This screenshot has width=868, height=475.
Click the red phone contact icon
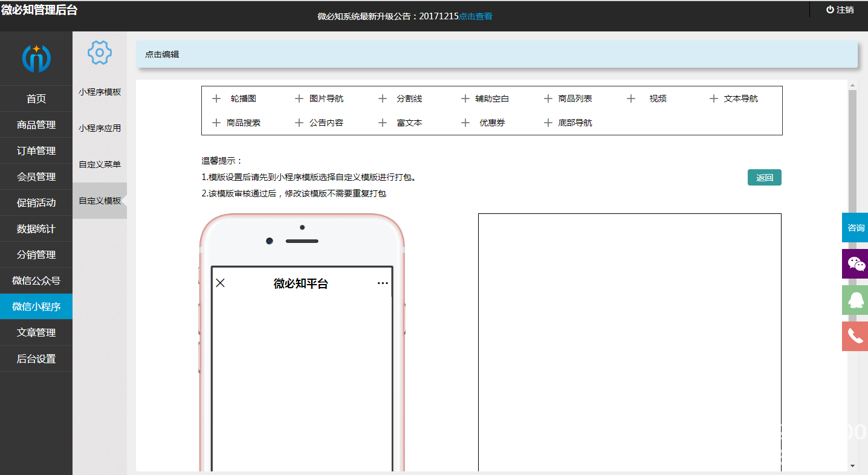855,336
